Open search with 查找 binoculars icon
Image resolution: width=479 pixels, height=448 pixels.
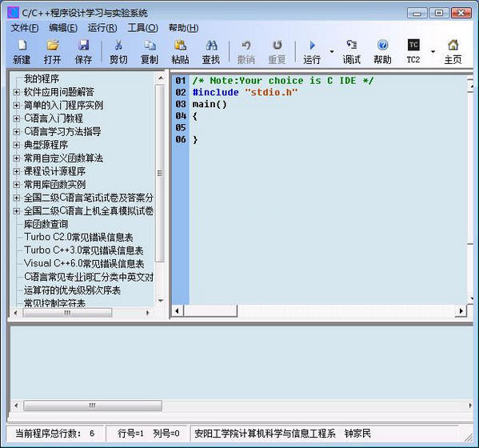click(211, 46)
